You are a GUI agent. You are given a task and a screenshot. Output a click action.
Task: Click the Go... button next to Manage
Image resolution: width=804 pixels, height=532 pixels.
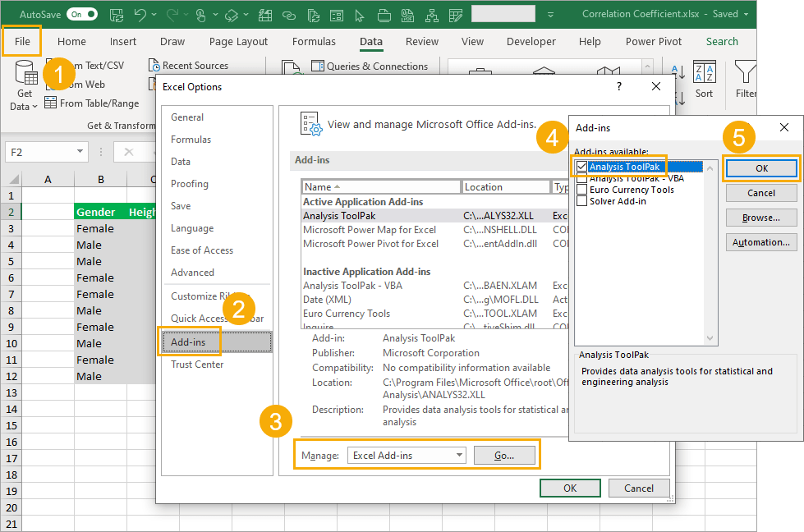pos(504,455)
